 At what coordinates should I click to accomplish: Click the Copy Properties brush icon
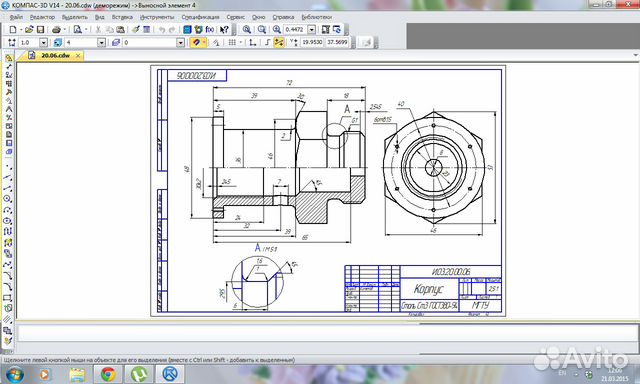click(x=136, y=29)
